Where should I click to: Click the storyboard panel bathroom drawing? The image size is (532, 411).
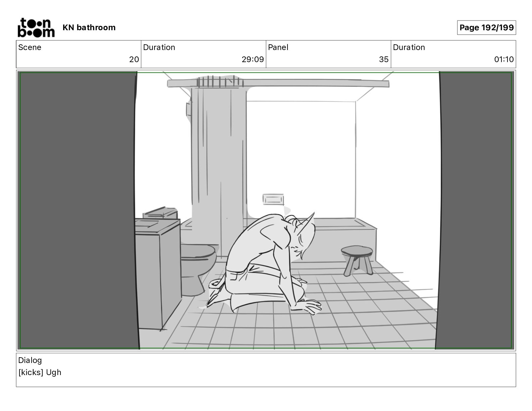point(266,211)
